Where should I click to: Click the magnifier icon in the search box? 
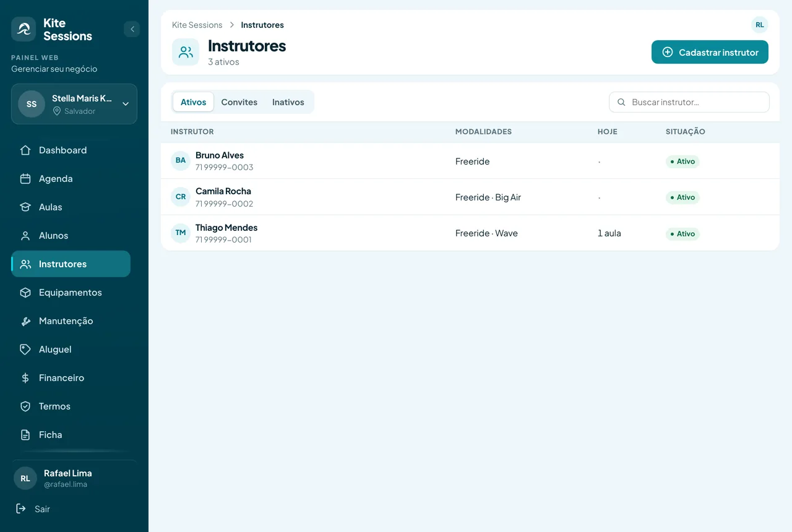click(622, 102)
